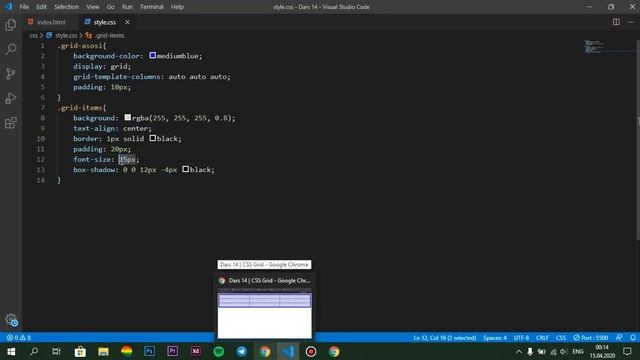This screenshot has width=640, height=360.
Task: Place cursor on line 4 grid-template-columns
Action: (x=151, y=76)
